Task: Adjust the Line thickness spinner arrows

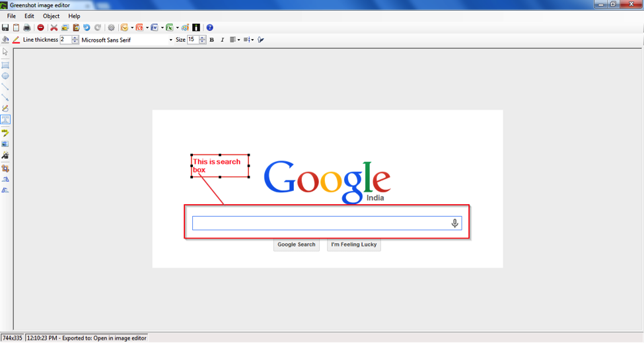Action: pos(75,40)
